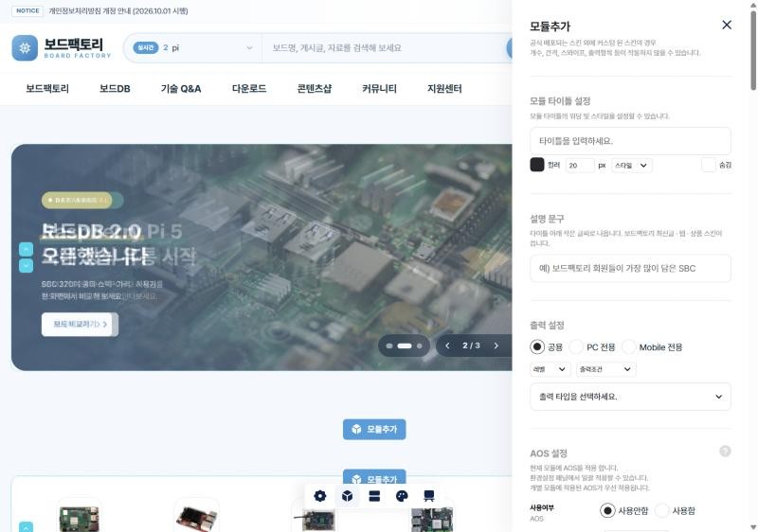The image size is (758, 532).
Task: Open settings gear in bottom floating toolbar
Action: click(x=320, y=496)
